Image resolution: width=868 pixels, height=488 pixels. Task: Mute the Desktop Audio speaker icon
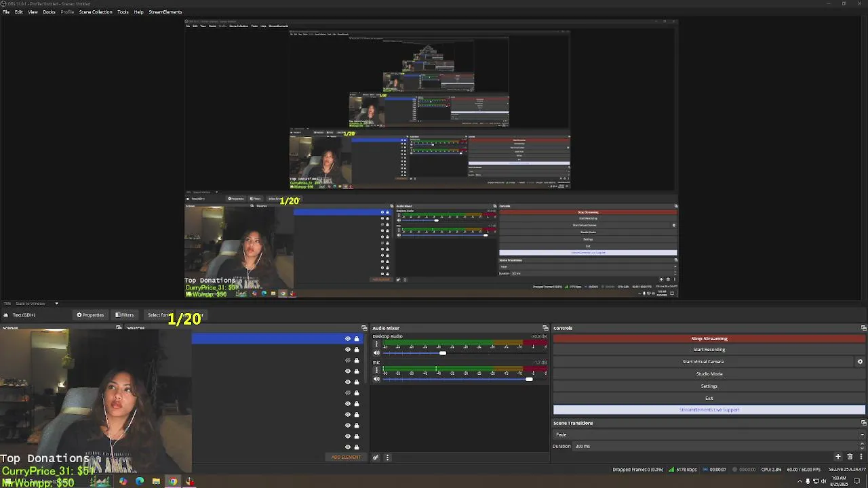coord(377,353)
